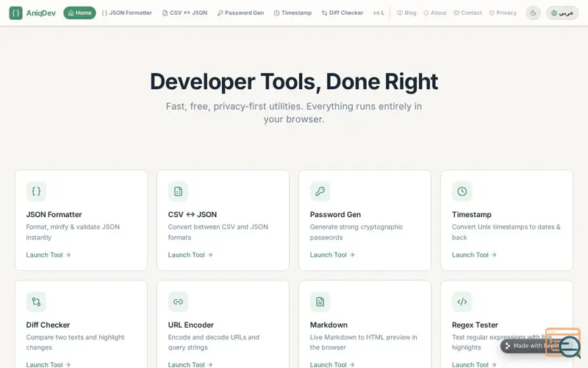The image size is (588, 368).
Task: Open JSON Formatter in the navbar
Action: coord(126,13)
